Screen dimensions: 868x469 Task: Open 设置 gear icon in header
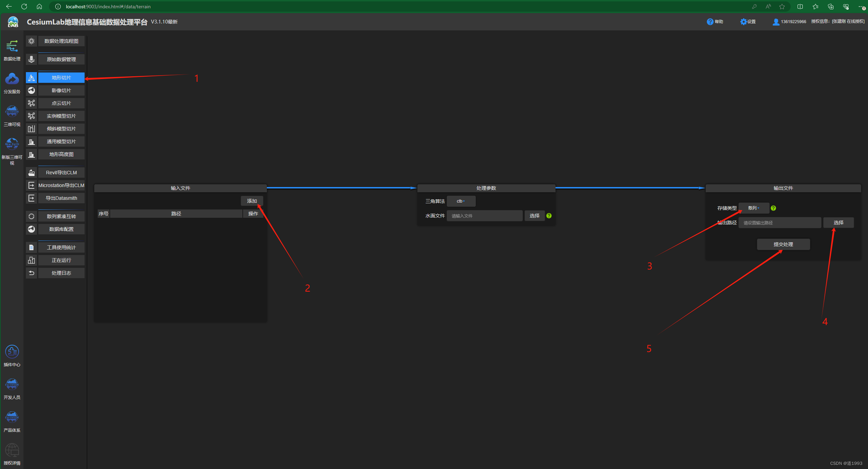[743, 22]
